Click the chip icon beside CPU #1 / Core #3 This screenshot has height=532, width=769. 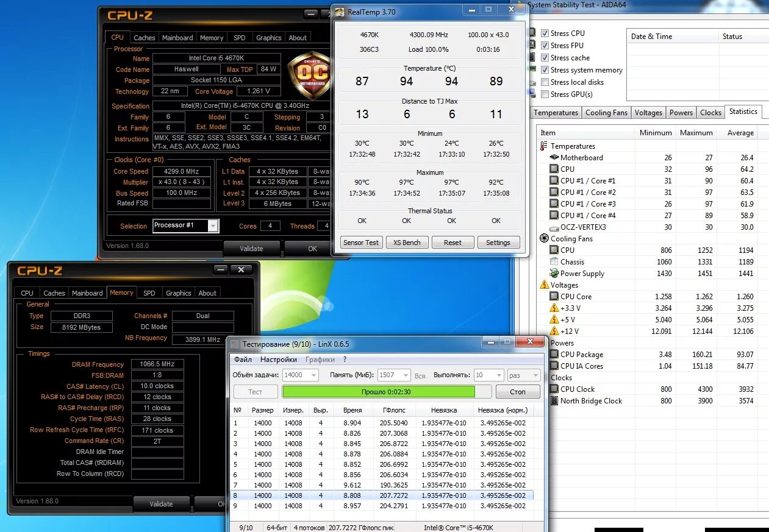click(x=554, y=204)
